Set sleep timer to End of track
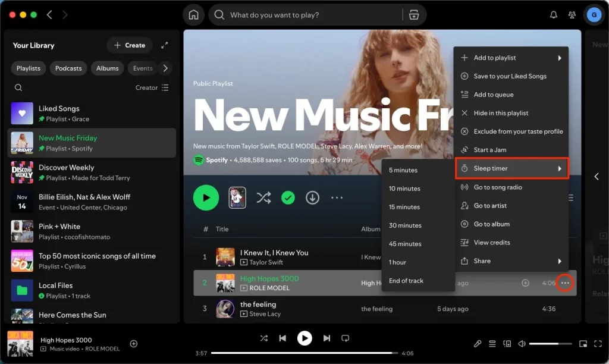Viewport: 609px width, 364px height. [x=418, y=281]
